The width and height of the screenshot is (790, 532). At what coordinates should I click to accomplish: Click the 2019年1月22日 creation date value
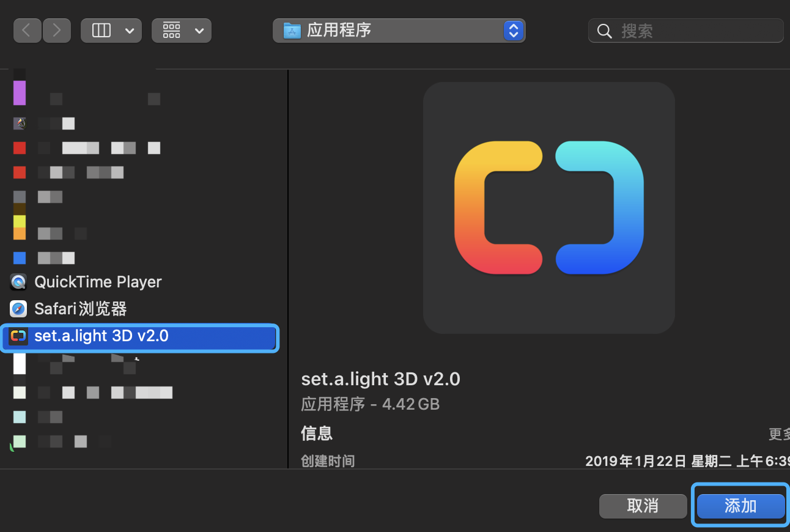(x=687, y=461)
